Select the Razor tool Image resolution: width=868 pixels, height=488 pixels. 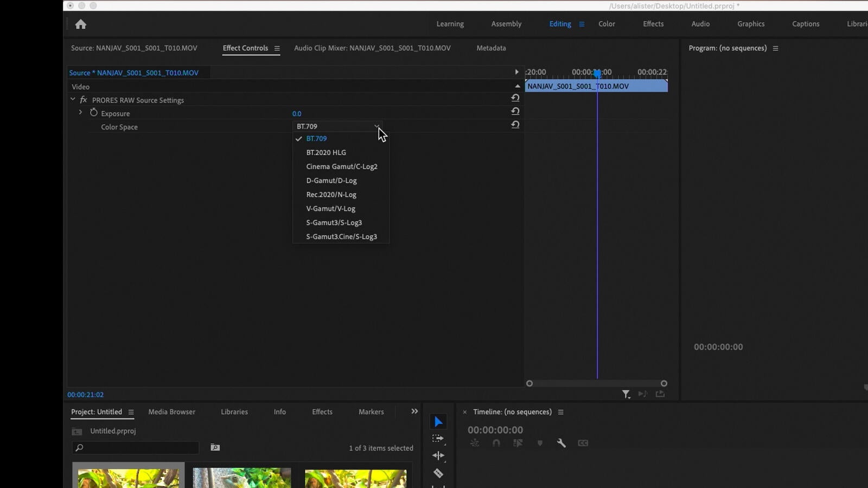point(438,473)
